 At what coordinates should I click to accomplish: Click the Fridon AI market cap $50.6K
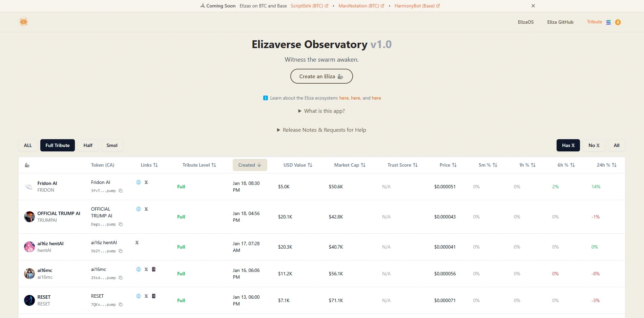pos(336,187)
